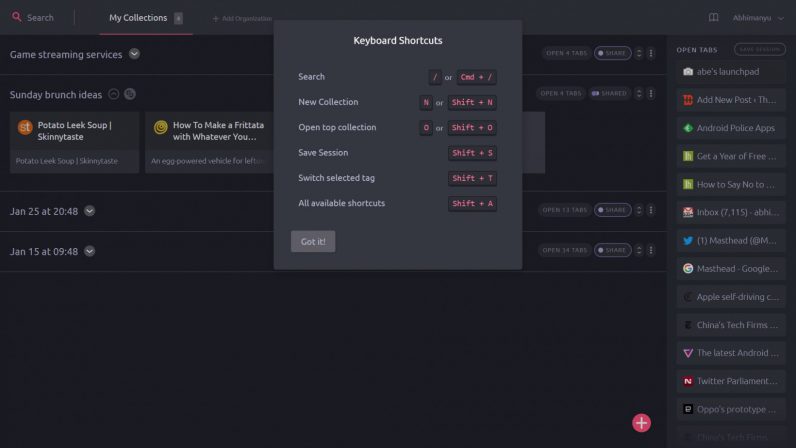Click the Got it! button

313,242
